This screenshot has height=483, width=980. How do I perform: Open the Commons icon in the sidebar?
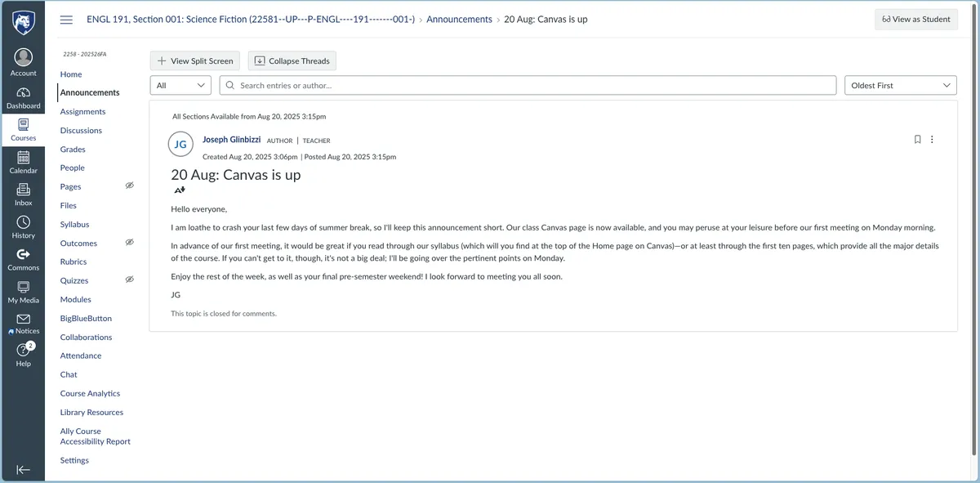[x=23, y=255]
